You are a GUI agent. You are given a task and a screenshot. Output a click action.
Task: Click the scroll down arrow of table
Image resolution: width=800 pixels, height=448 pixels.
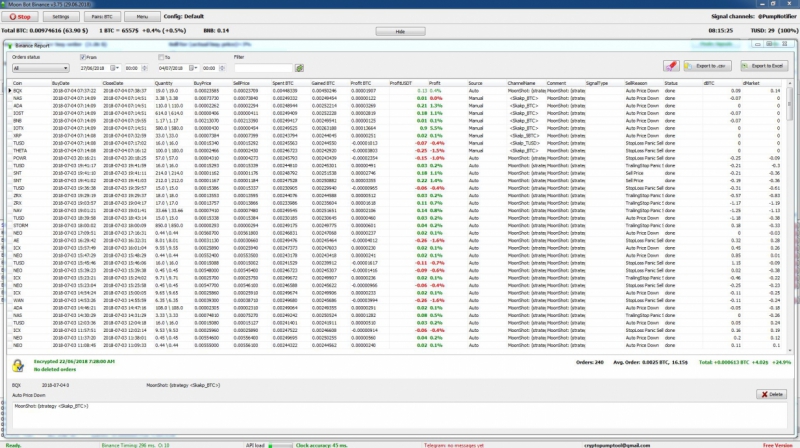tap(790, 351)
